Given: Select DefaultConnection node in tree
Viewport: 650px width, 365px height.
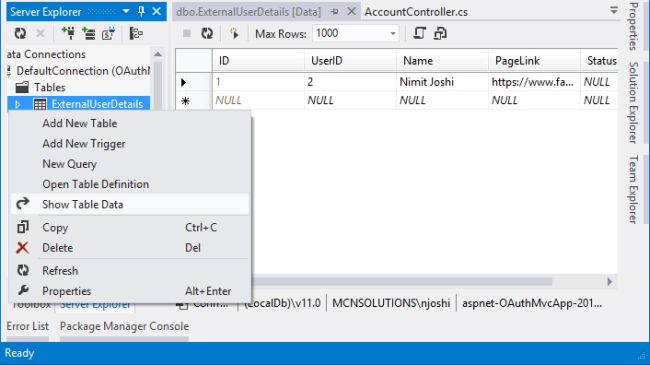Looking at the screenshot, I should 83,71.
